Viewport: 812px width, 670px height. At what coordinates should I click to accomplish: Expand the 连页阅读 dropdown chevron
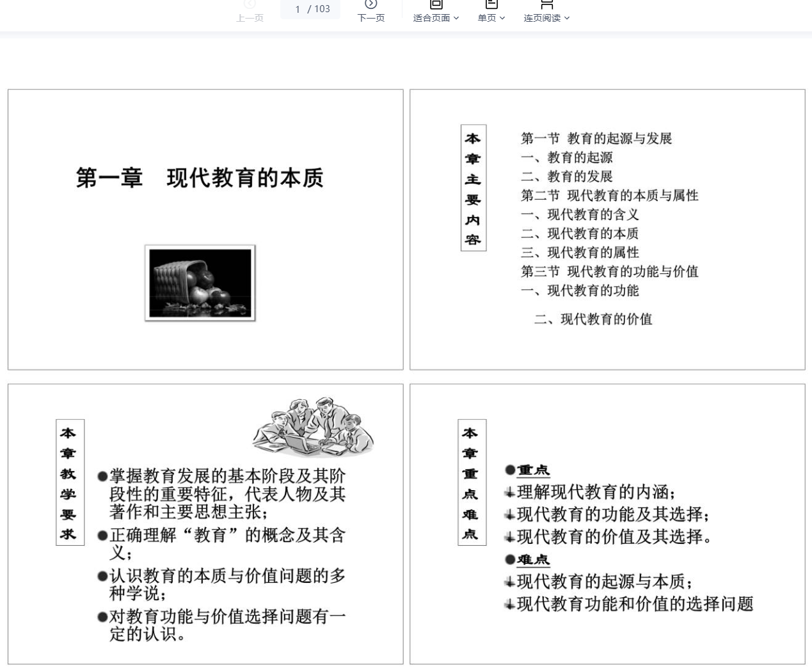tap(567, 18)
